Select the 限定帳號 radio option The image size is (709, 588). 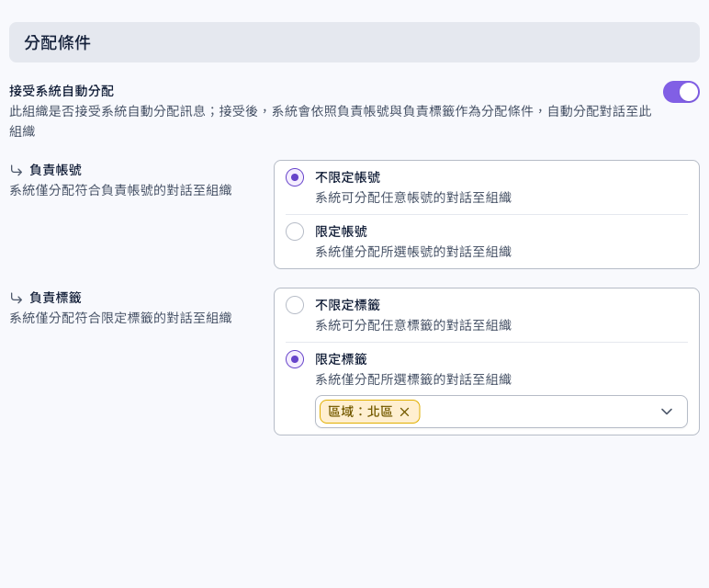(x=295, y=232)
